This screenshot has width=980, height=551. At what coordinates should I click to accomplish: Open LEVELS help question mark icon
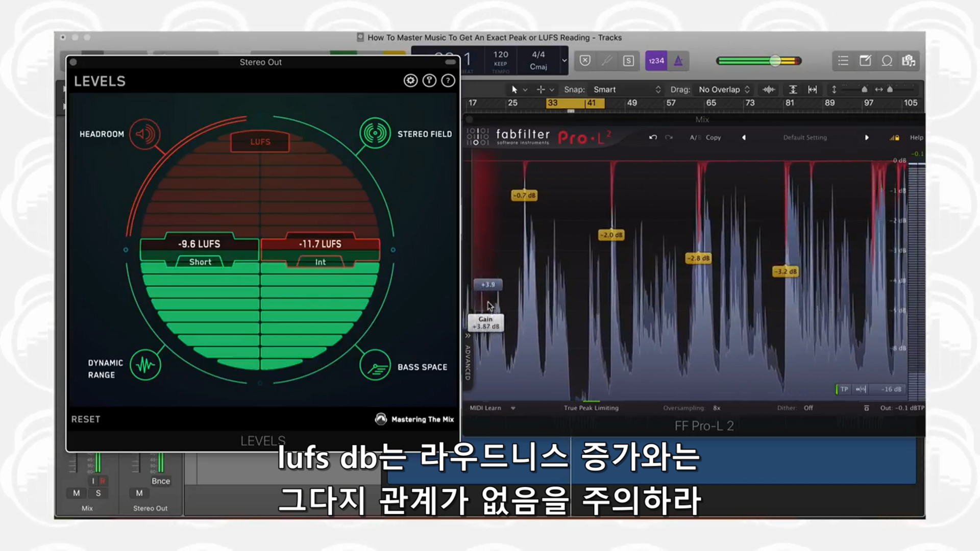click(x=448, y=81)
